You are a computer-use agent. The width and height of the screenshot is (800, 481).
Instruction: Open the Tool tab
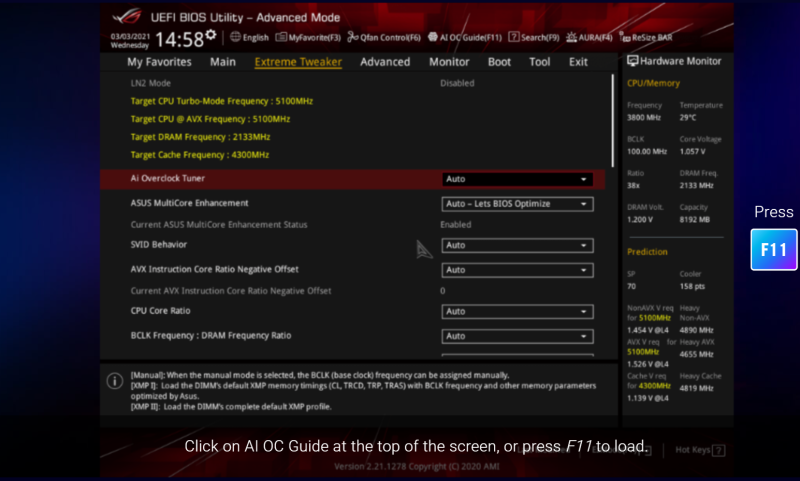[x=539, y=62]
